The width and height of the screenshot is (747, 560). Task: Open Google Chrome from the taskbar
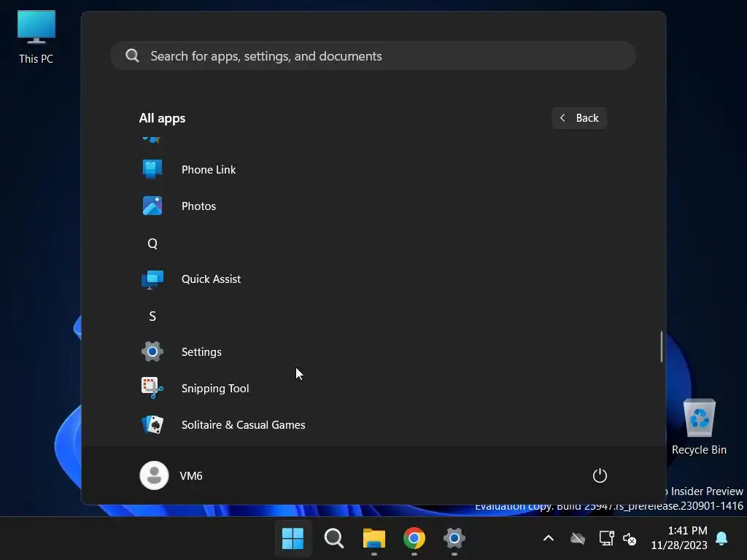(414, 539)
